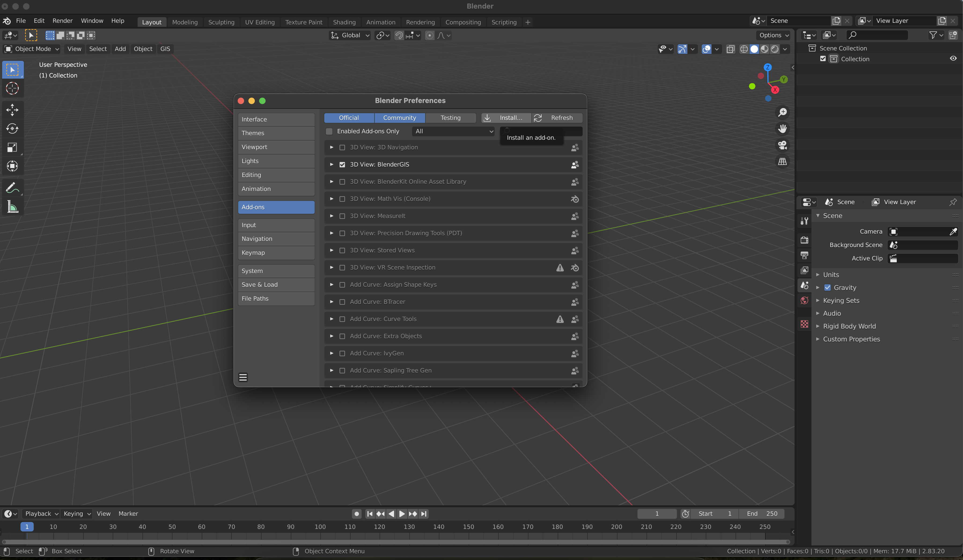Screen dimensions: 963x560
Task: Click the outliner search field
Action: point(876,35)
